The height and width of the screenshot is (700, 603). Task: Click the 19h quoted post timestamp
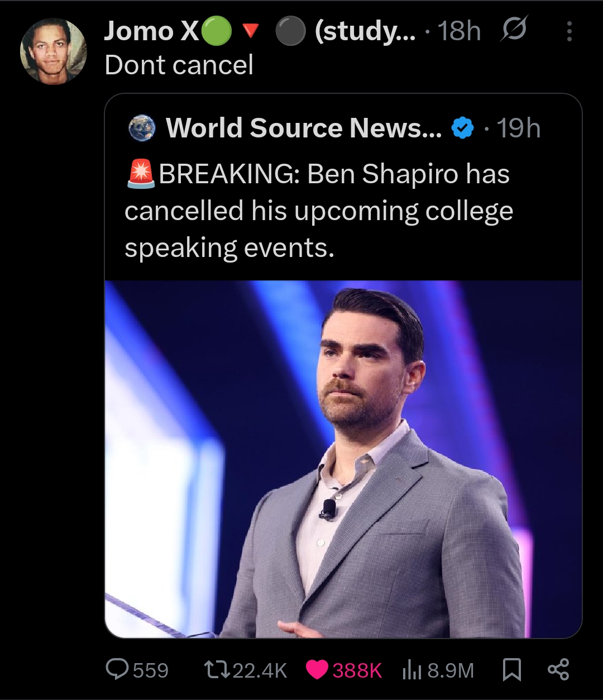(x=519, y=128)
